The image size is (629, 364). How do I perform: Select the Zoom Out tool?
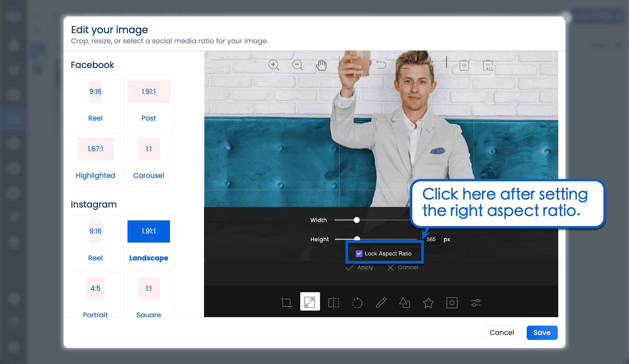click(x=297, y=65)
